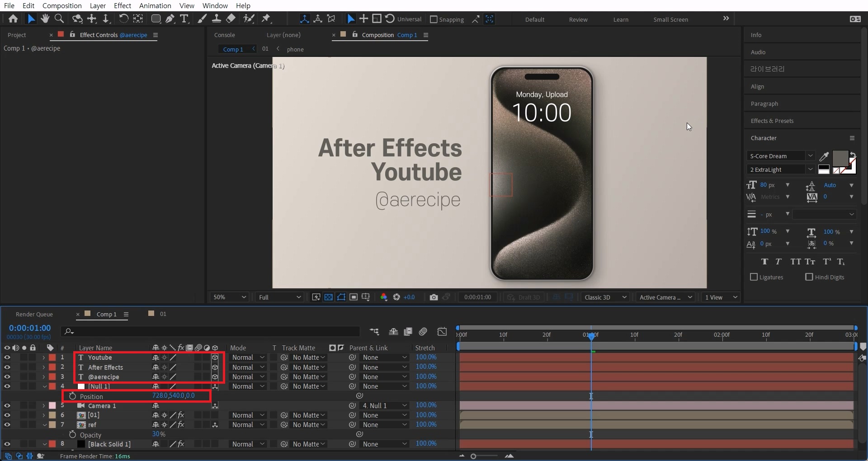This screenshot has width=868, height=461.
Task: Open the show channel color icon
Action: click(x=384, y=297)
